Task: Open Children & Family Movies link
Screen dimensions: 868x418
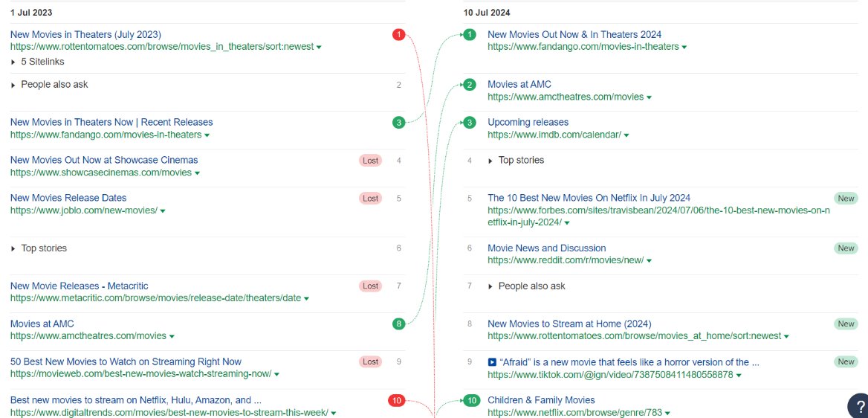Action: pyautogui.click(x=542, y=399)
